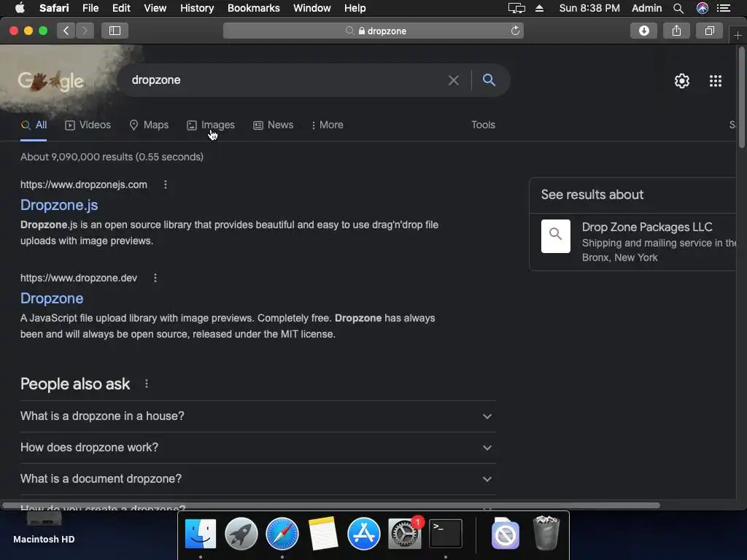
Task: Switch to the Maps tab
Action: tap(149, 125)
